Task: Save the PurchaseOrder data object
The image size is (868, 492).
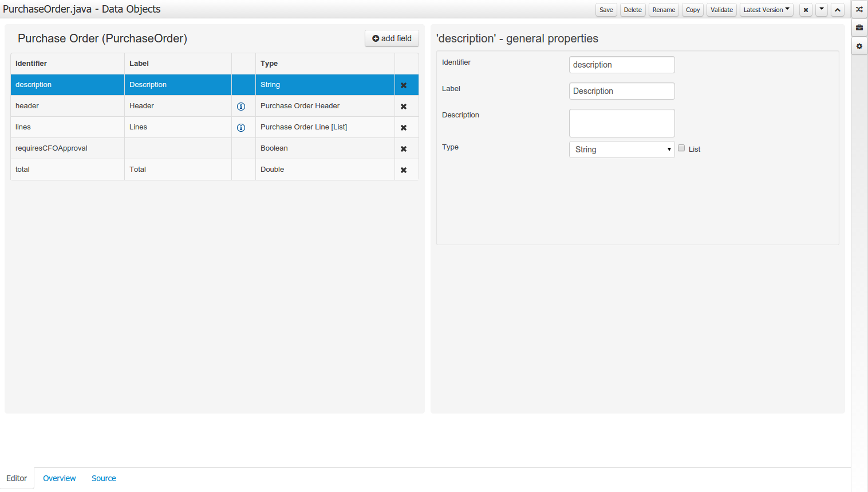Action: (606, 10)
